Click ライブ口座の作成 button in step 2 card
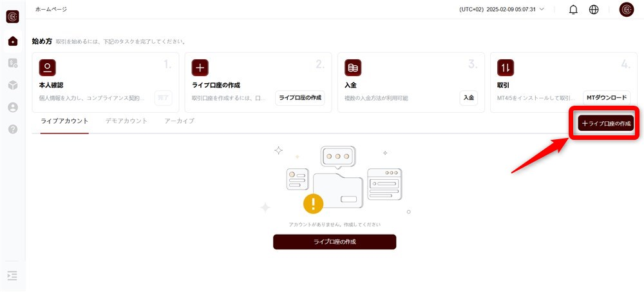Image resolution: width=644 pixels, height=292 pixels. coord(300,98)
